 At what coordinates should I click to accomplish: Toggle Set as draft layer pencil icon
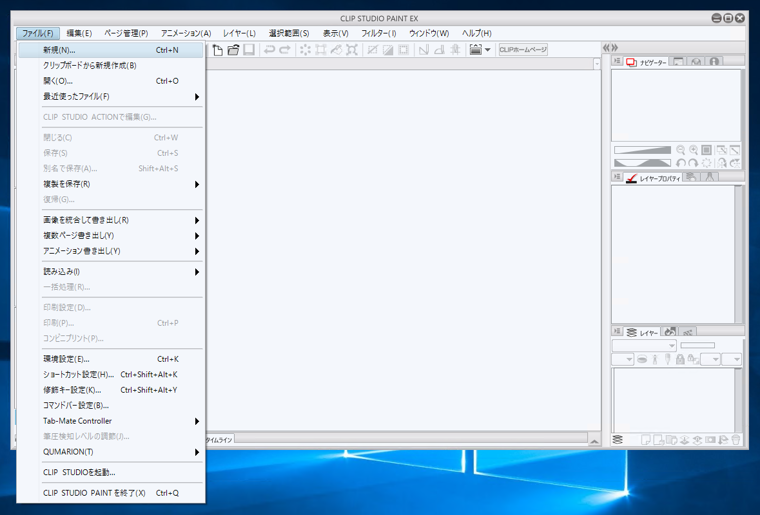tap(667, 359)
